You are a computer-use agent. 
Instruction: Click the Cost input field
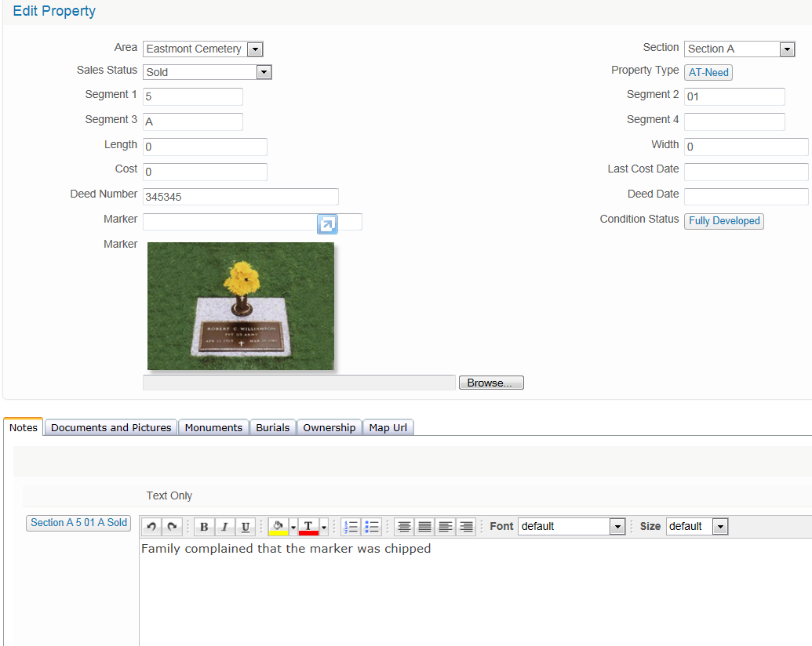click(x=205, y=172)
